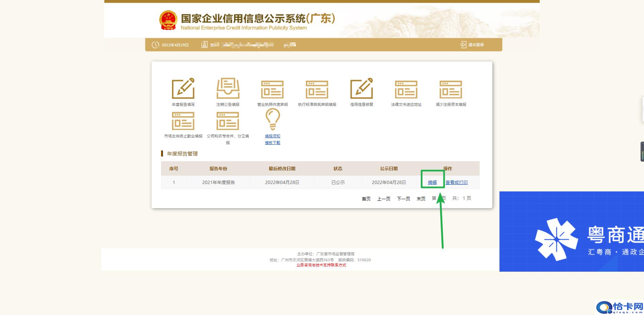Go to 末页 last page
Image resolution: width=644 pixels, height=315 pixels.
click(421, 198)
